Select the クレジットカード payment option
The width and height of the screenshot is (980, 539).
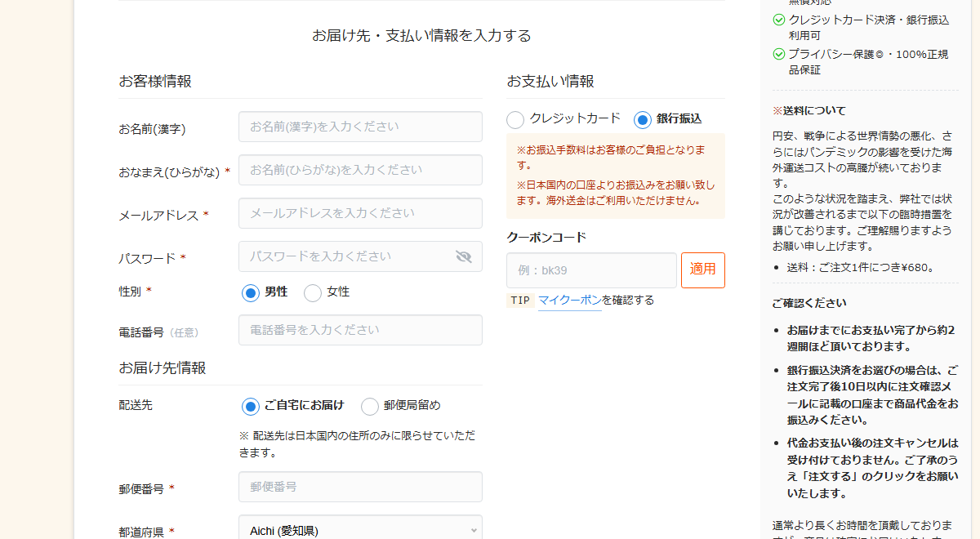click(x=515, y=119)
